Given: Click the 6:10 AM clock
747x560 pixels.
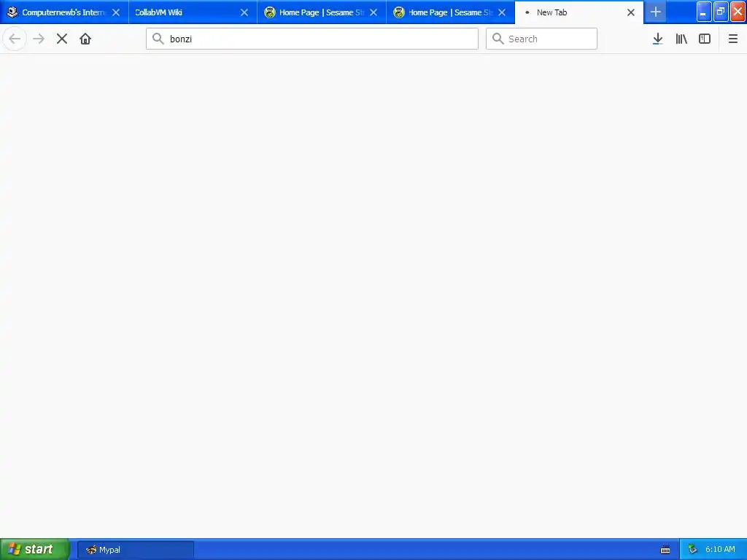Looking at the screenshot, I should pyautogui.click(x=720, y=550).
